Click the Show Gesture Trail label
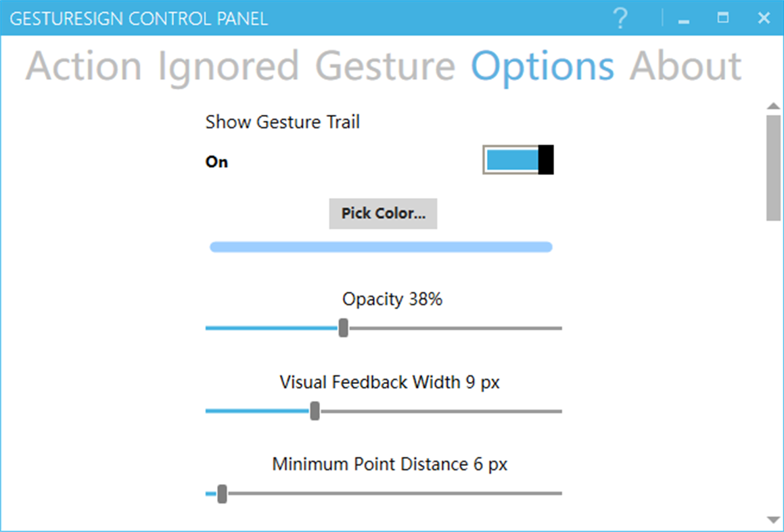The width and height of the screenshot is (784, 532). point(283,122)
